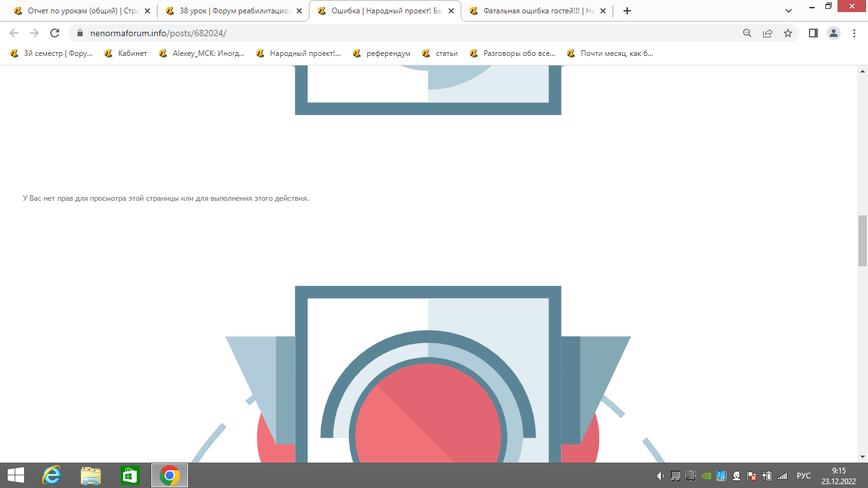Open the battery power tray icon
Screen dimensions: 868x488
click(x=767, y=475)
